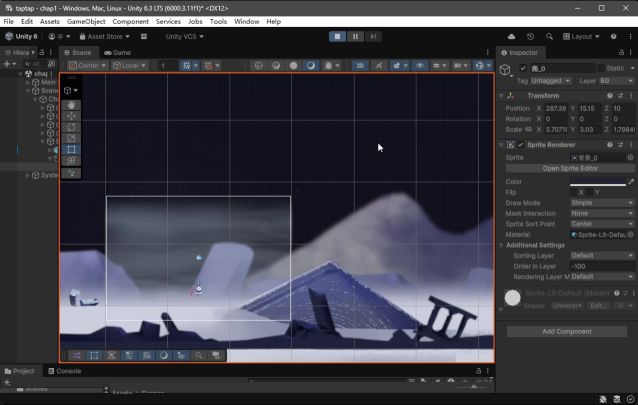Toggle Sprite Renderer enabled checkbox
Image resolution: width=638 pixels, height=405 pixels.
pos(520,145)
